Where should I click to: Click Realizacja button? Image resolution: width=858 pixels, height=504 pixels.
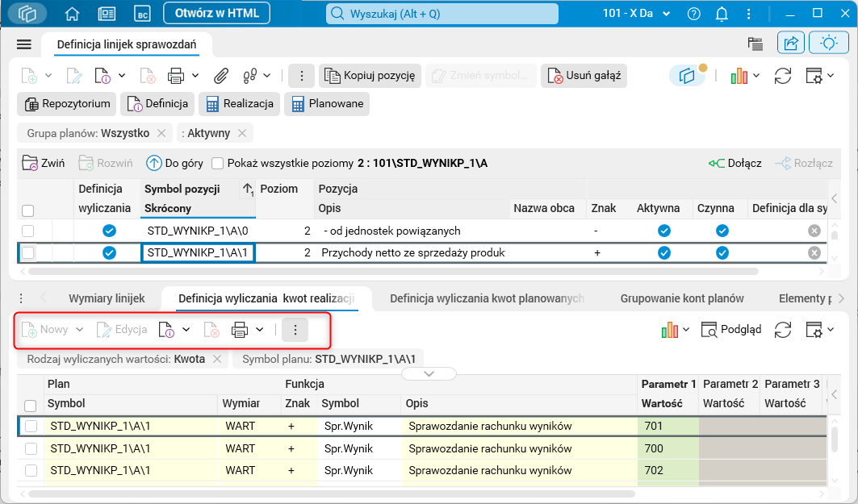click(239, 104)
